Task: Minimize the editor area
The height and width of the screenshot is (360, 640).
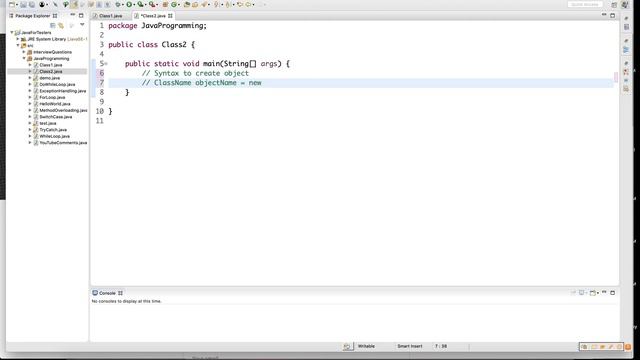Action: coord(604,15)
